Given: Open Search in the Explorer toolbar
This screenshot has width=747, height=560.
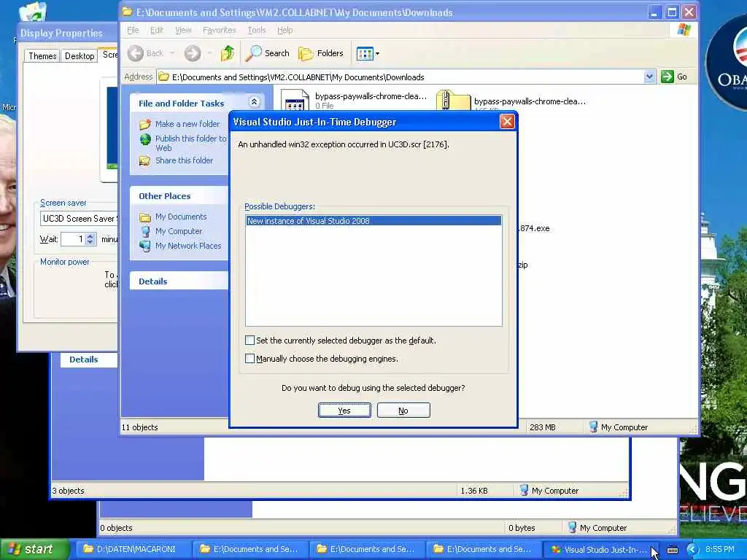Looking at the screenshot, I should (x=268, y=53).
